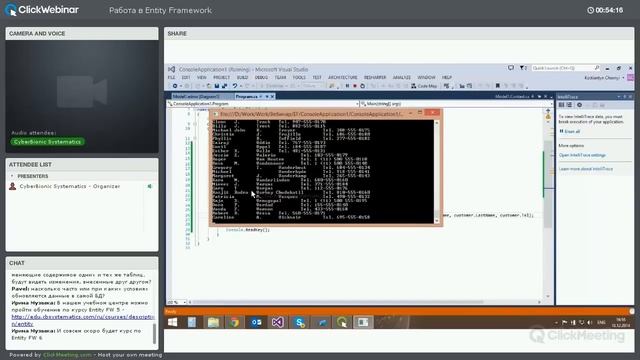Click the notifications flag filter icon

pos(522,68)
